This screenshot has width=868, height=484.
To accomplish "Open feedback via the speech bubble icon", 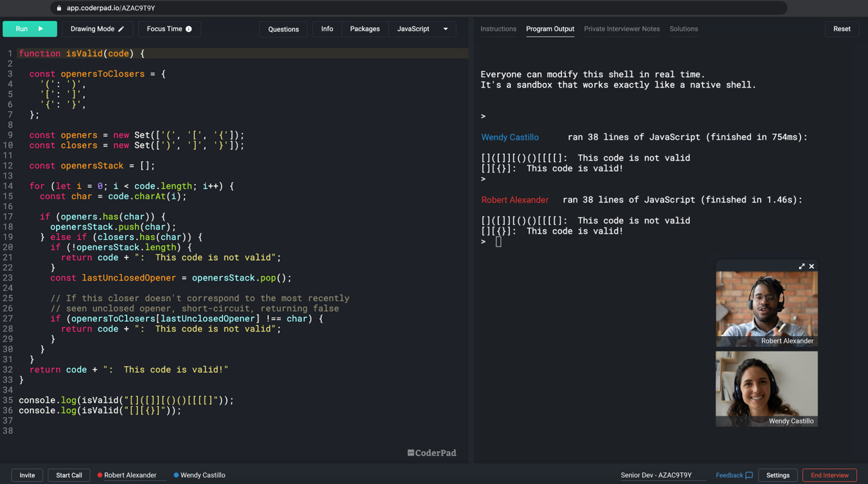I will point(749,475).
